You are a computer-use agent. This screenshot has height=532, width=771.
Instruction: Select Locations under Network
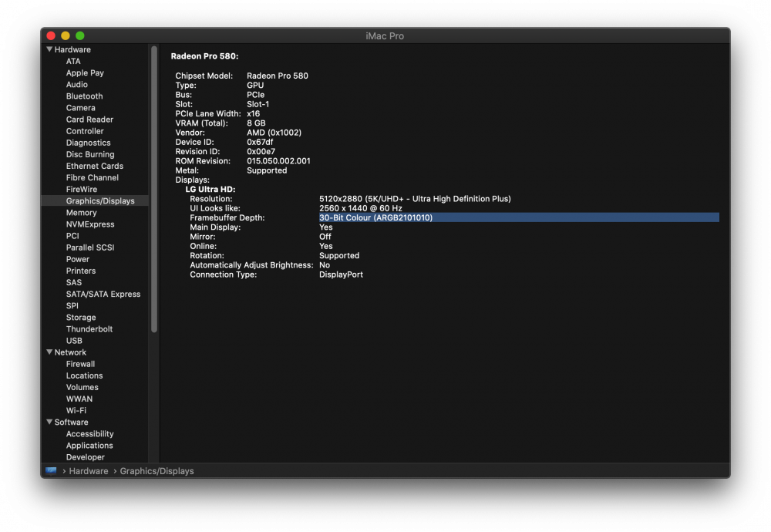click(85, 375)
